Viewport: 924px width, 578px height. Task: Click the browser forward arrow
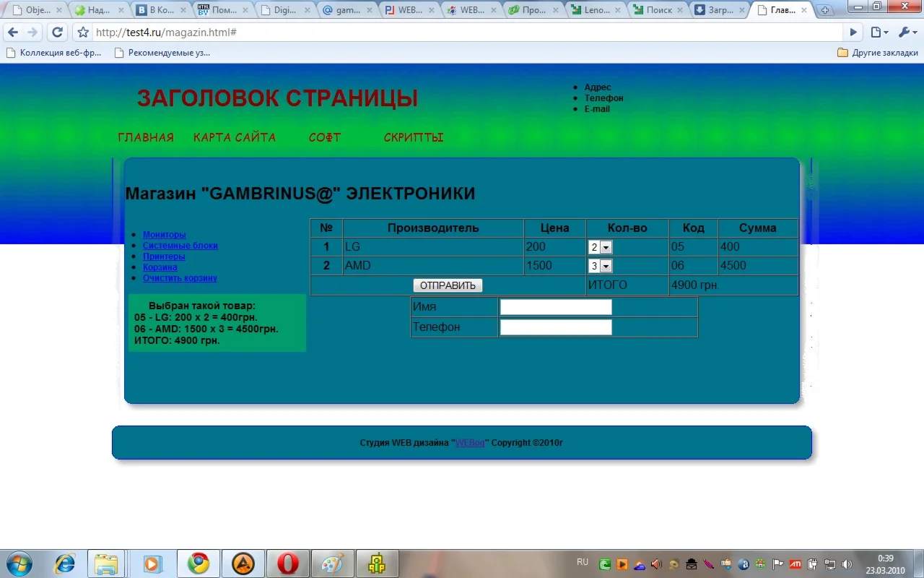tap(32, 33)
